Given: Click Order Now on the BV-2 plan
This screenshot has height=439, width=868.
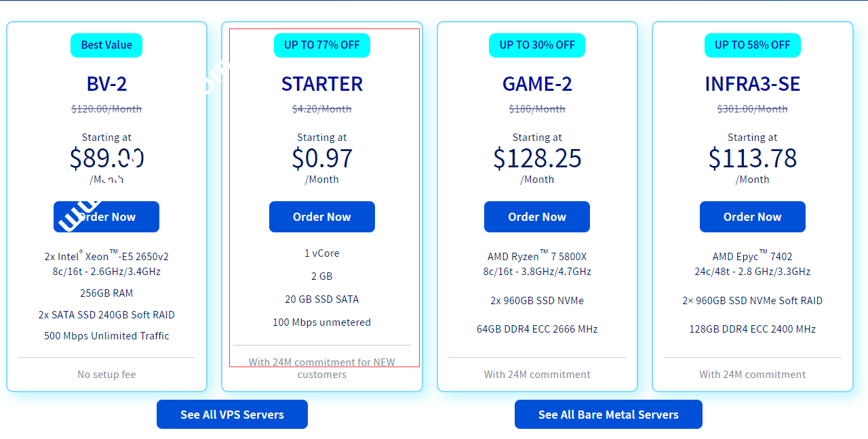Looking at the screenshot, I should coord(106,217).
